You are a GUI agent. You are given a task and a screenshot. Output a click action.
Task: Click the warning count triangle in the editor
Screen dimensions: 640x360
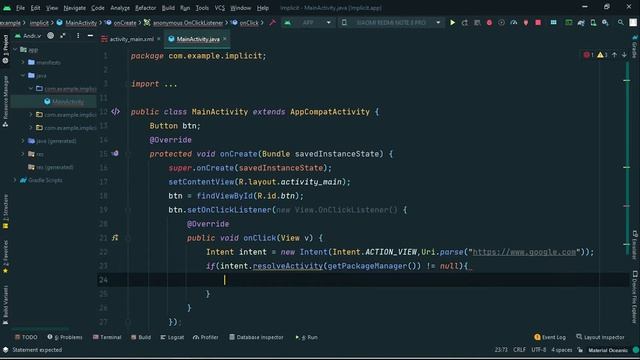point(602,55)
